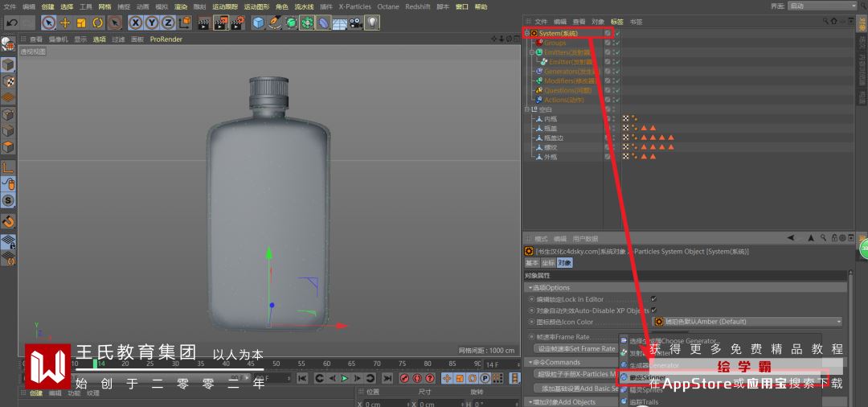The width and height of the screenshot is (868, 407).
Task: Toggle enable checkmark for Groups
Action: [x=617, y=43]
